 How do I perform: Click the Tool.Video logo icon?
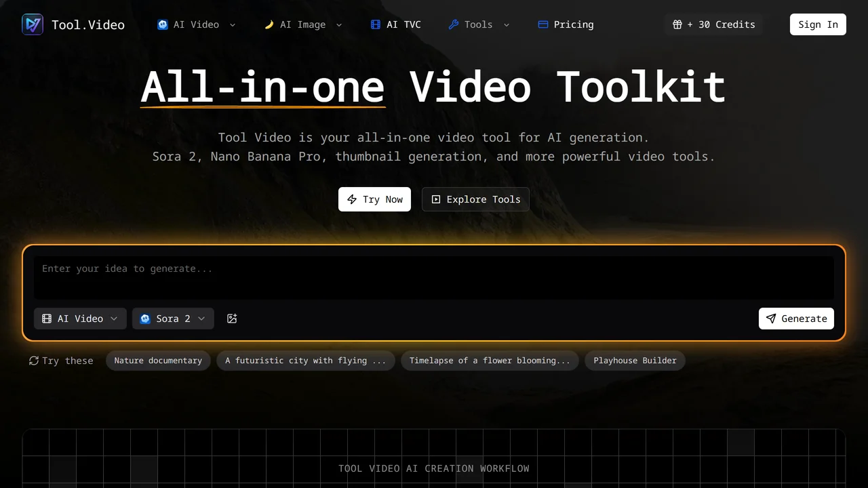click(33, 24)
